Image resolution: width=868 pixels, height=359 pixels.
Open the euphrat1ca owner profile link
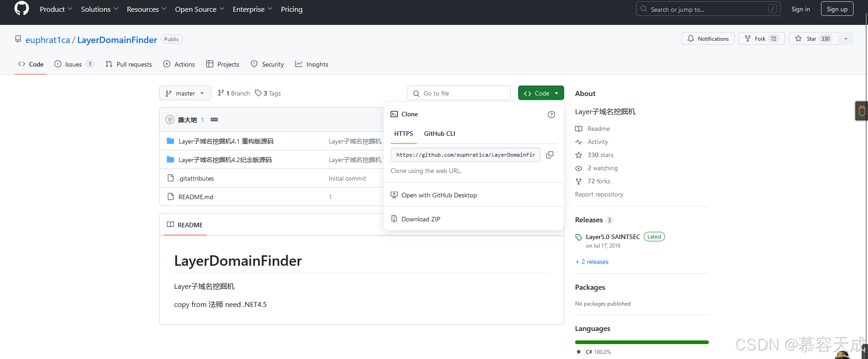47,40
